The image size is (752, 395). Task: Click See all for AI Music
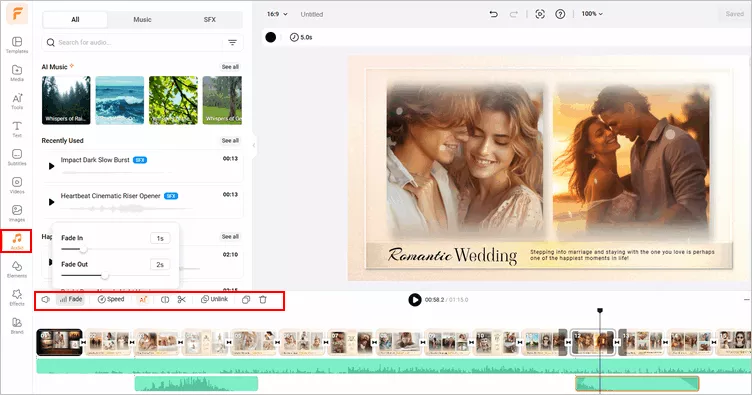(x=230, y=67)
